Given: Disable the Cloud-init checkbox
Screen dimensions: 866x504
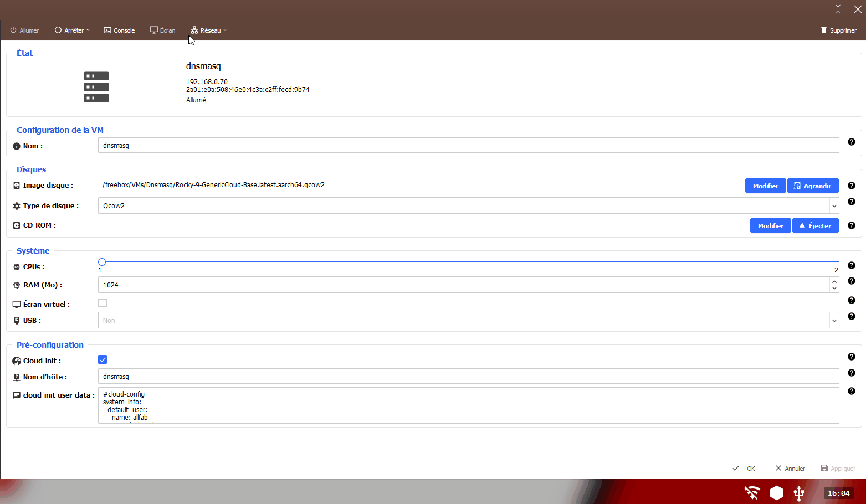Looking at the screenshot, I should pyautogui.click(x=103, y=359).
